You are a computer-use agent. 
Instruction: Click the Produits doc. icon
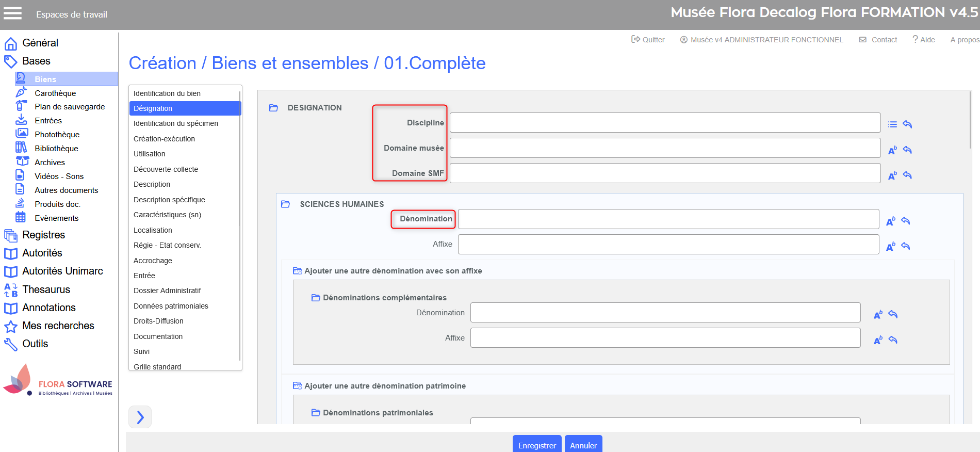click(x=20, y=203)
